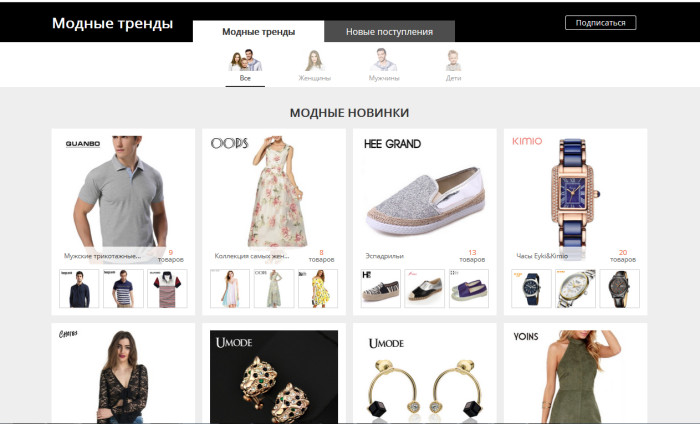The height and width of the screenshot is (424, 700).
Task: Click the 8 товаров count
Action: tap(321, 256)
